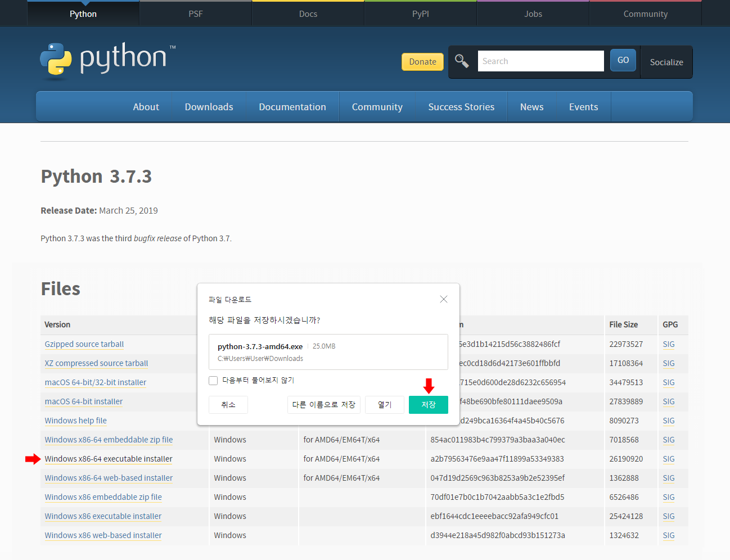Click the 다른 이름으로 저장 button
This screenshot has width=730, height=560.
pos(324,405)
